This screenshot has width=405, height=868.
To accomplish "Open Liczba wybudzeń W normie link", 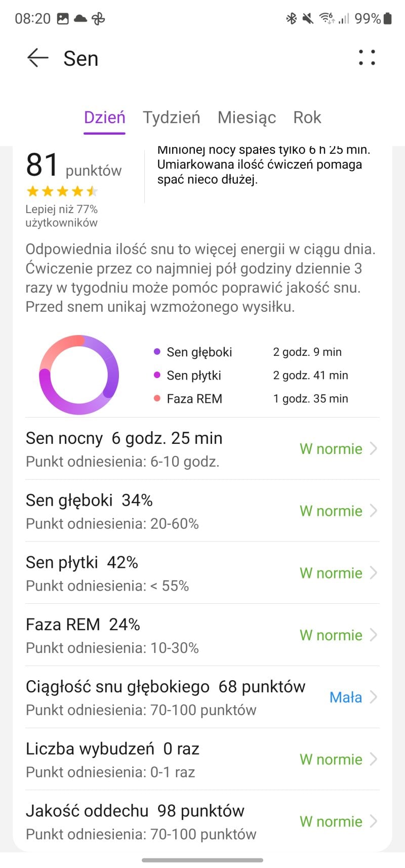I will (331, 759).
